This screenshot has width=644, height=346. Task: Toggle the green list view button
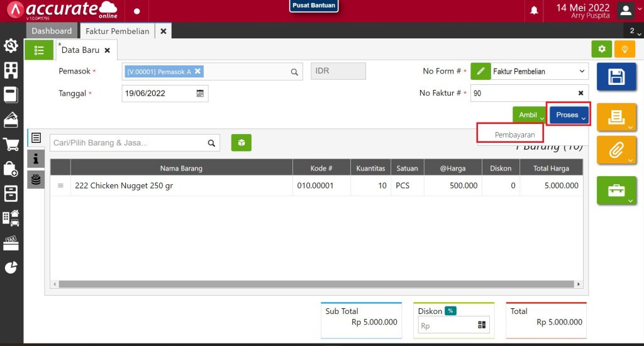click(39, 50)
